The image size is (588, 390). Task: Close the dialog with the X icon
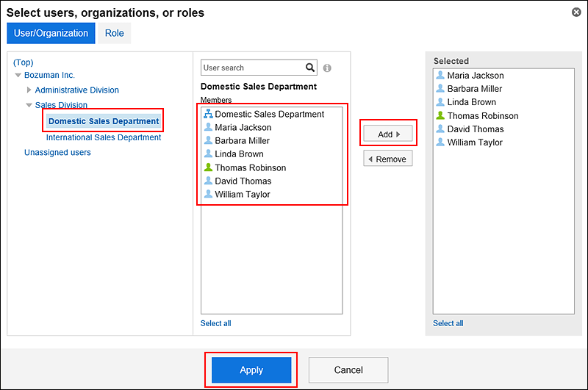tap(576, 12)
